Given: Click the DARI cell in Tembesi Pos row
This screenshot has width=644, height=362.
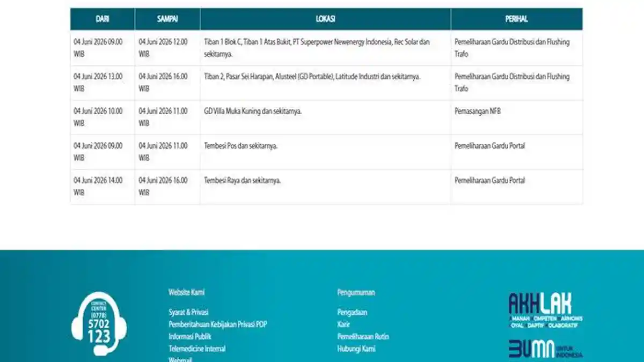Looking at the screenshot, I should (x=103, y=152).
